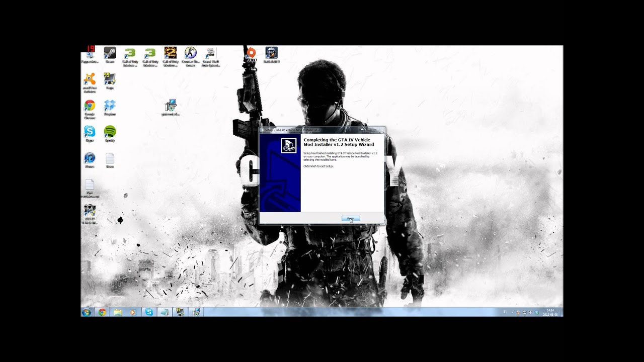Select the Skype desktop shortcut
Viewport: 644px width, 362px height.
[x=90, y=134]
